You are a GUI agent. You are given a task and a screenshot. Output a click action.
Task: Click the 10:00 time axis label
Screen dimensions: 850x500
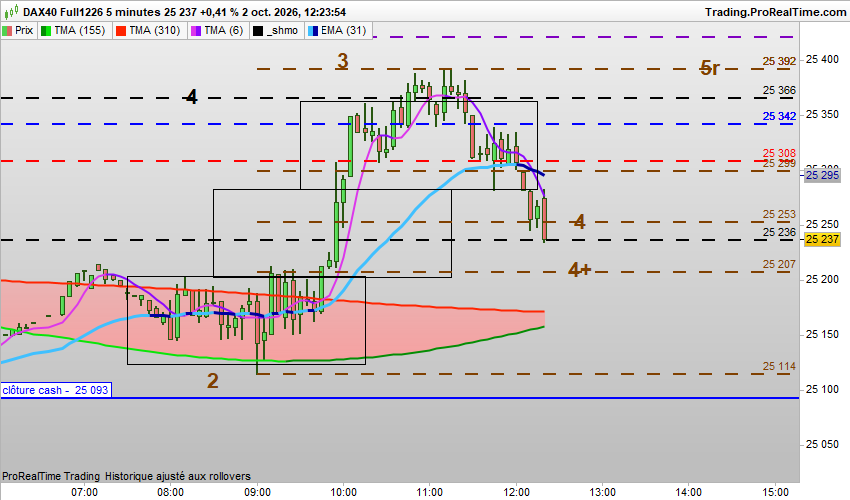(x=343, y=492)
